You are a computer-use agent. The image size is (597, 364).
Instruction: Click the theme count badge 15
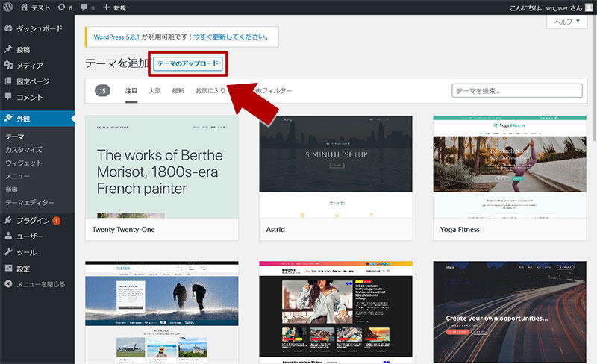click(102, 90)
